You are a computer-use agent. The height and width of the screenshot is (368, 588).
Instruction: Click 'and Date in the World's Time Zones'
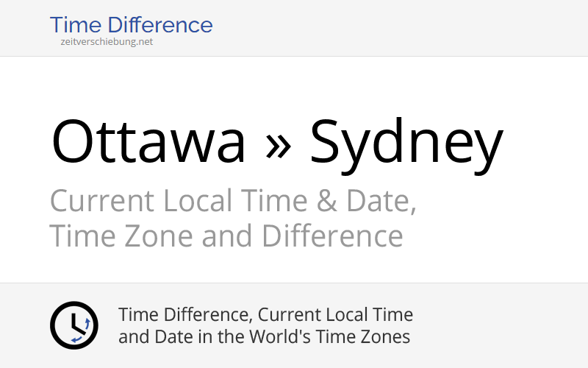[x=264, y=336]
